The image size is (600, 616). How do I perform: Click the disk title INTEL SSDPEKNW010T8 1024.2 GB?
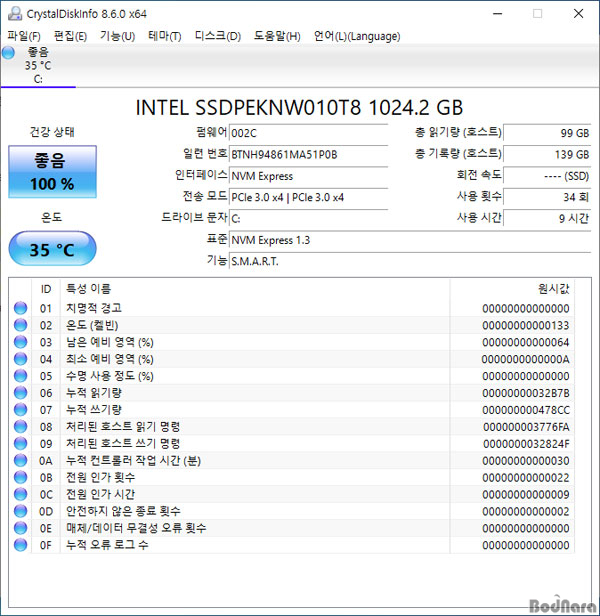299,108
